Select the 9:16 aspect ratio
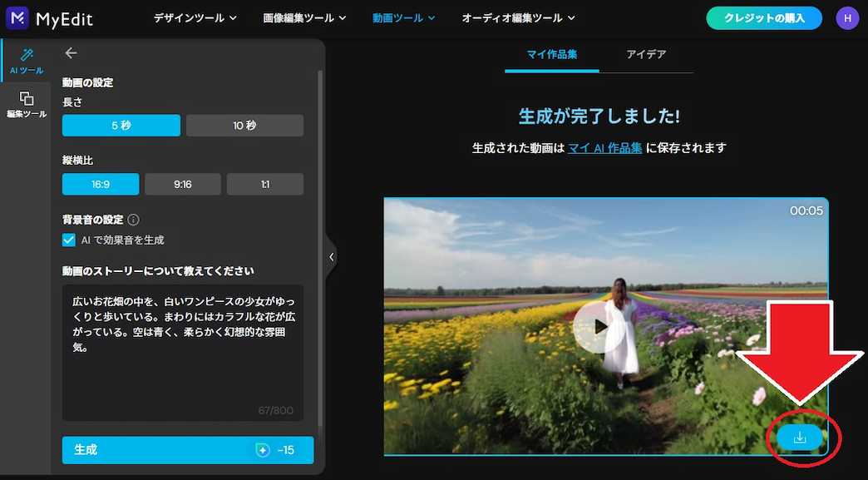 point(182,184)
